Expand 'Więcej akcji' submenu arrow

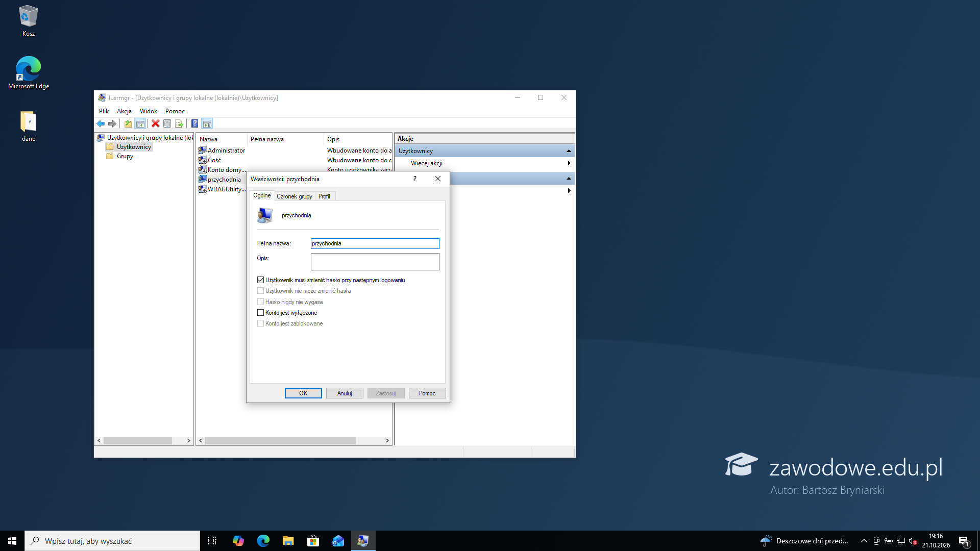point(569,163)
